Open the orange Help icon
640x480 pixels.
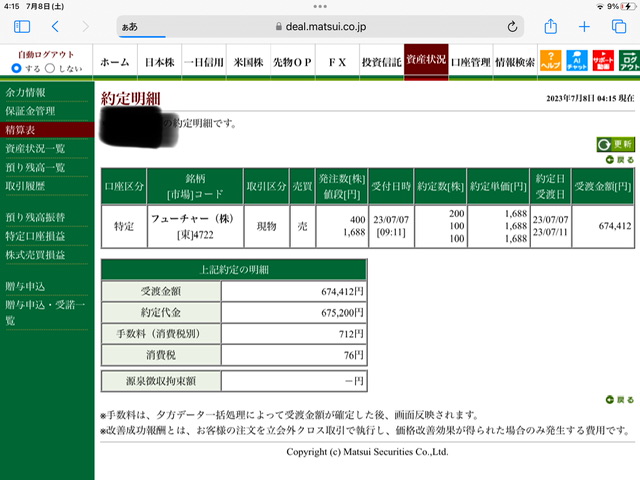(550, 60)
